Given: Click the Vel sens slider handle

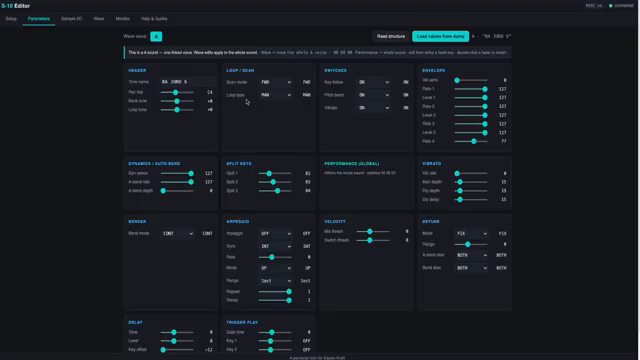Looking at the screenshot, I should 457,80.
